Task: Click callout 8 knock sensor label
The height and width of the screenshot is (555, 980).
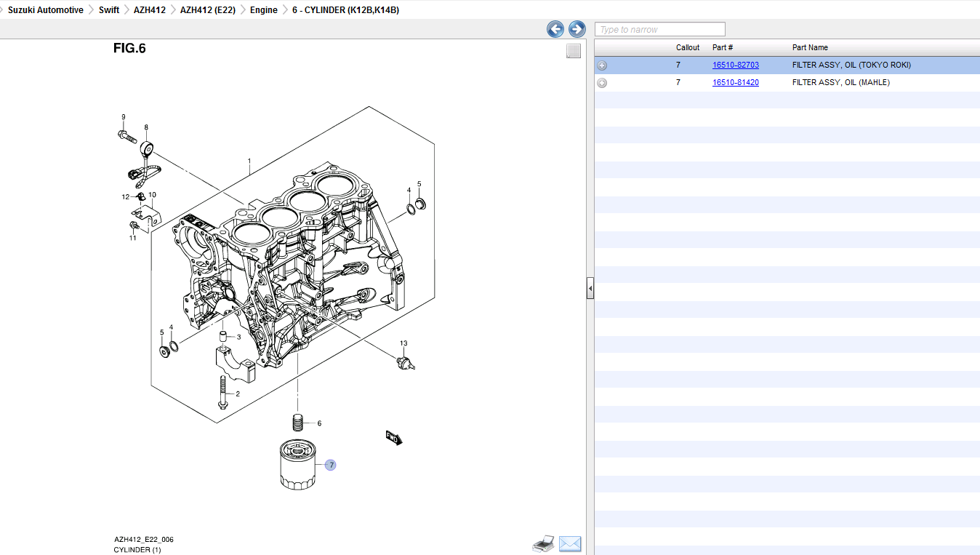Action: tap(146, 127)
